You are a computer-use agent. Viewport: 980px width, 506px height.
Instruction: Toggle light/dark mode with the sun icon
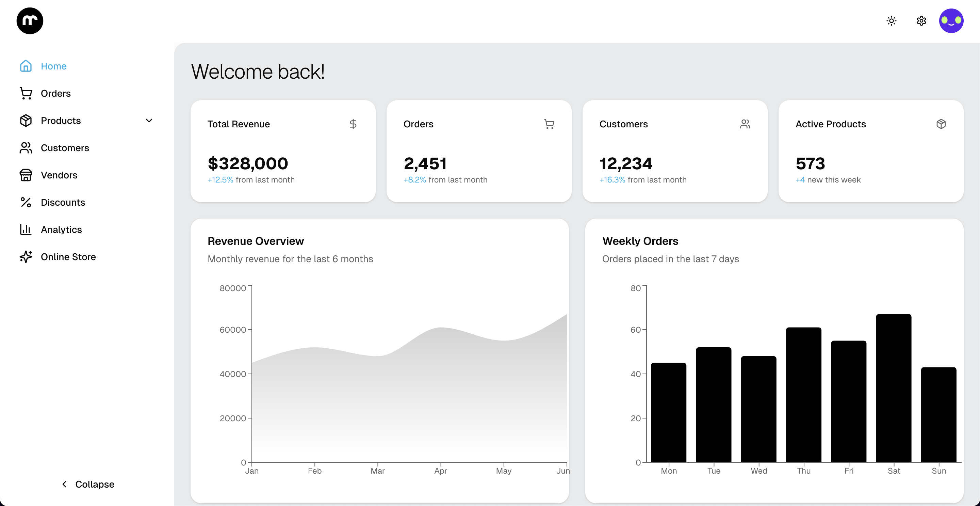(x=892, y=20)
